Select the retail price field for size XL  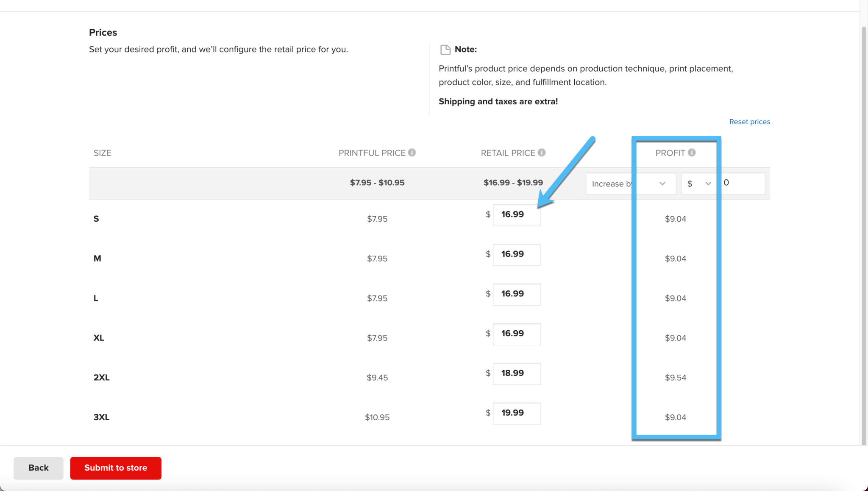(516, 334)
